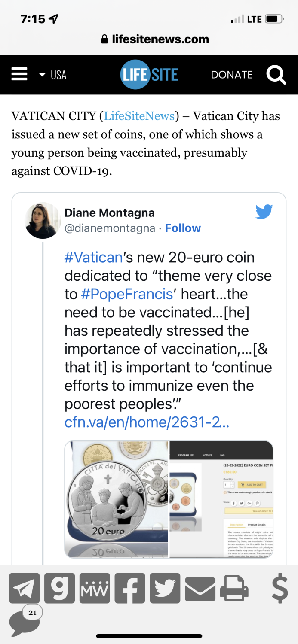The image size is (298, 644).
Task: Share article on Facebook
Action: tap(129, 588)
